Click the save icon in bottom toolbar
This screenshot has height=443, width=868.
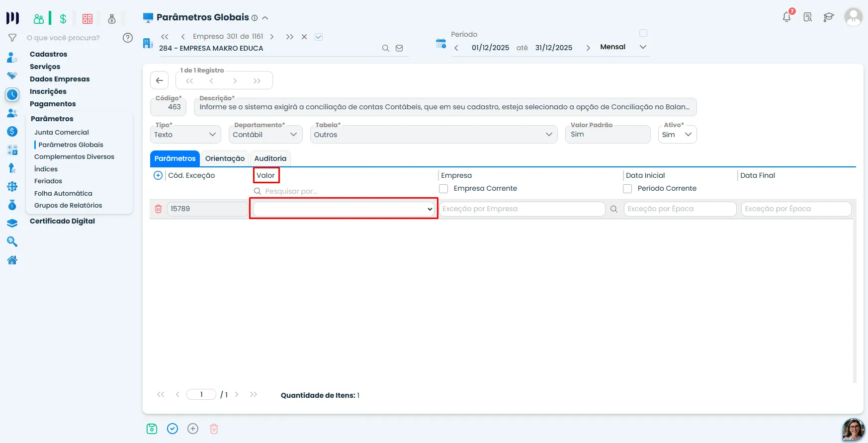click(152, 429)
